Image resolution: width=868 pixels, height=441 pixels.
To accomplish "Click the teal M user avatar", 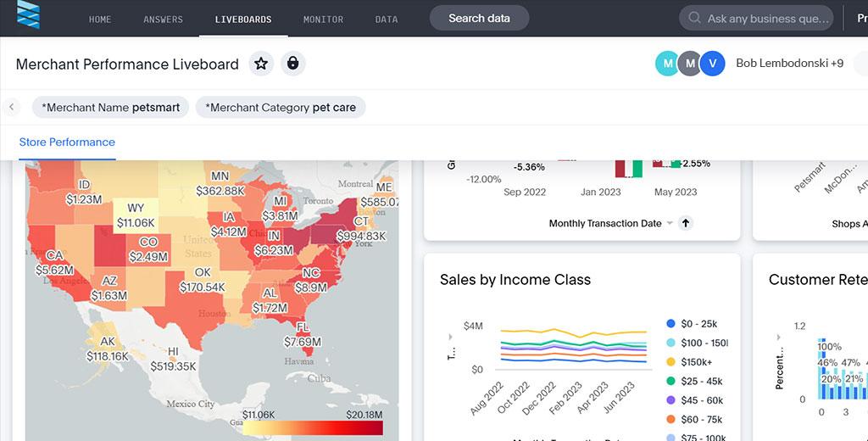I will tap(668, 63).
